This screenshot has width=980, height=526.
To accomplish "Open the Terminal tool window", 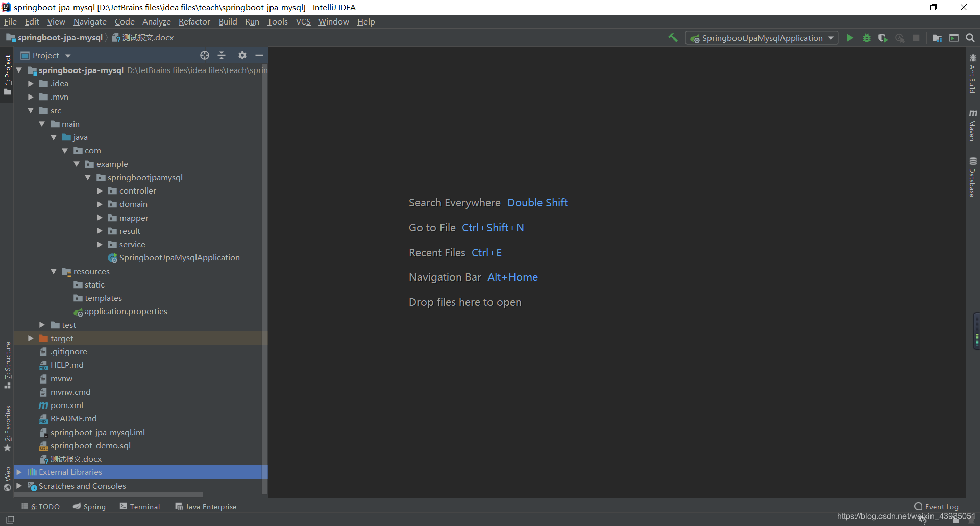I will click(140, 507).
